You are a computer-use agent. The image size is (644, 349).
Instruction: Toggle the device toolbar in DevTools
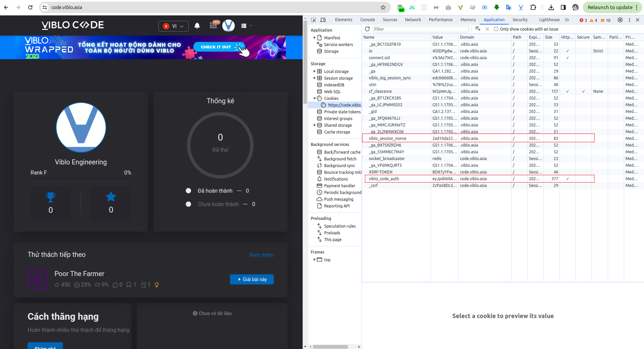[323, 20]
